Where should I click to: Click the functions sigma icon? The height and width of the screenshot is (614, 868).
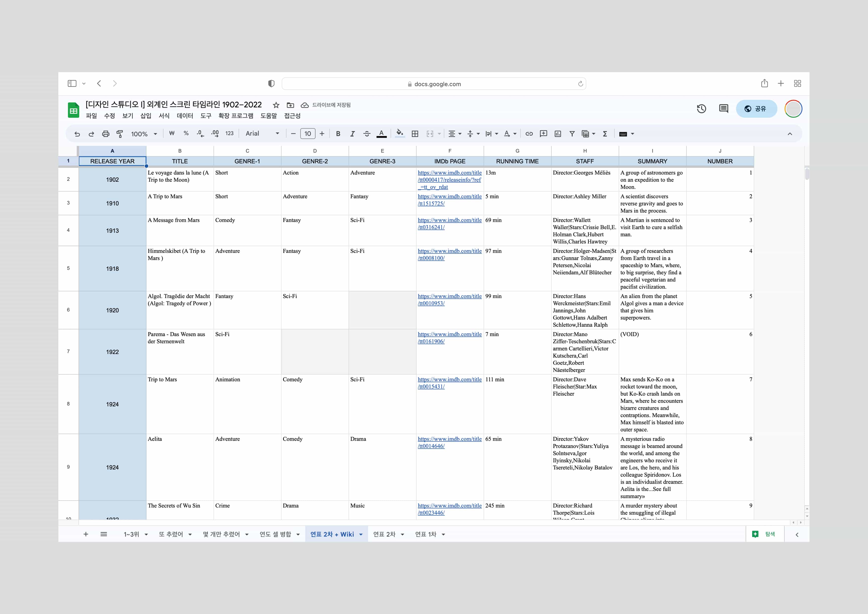[605, 134]
